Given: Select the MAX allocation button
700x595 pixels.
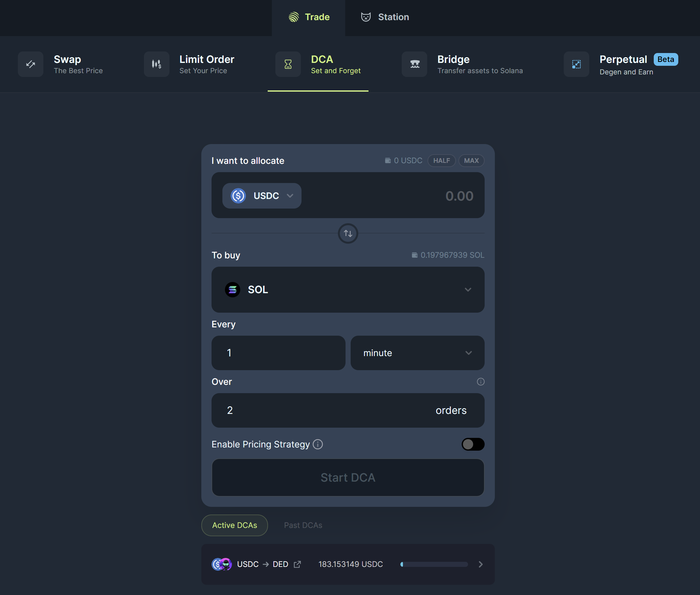Looking at the screenshot, I should [x=472, y=160].
